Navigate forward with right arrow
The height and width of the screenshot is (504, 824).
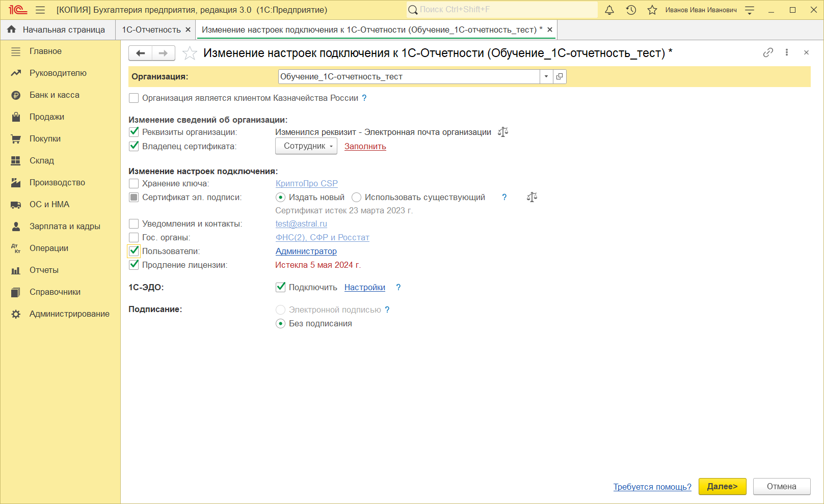coord(163,53)
